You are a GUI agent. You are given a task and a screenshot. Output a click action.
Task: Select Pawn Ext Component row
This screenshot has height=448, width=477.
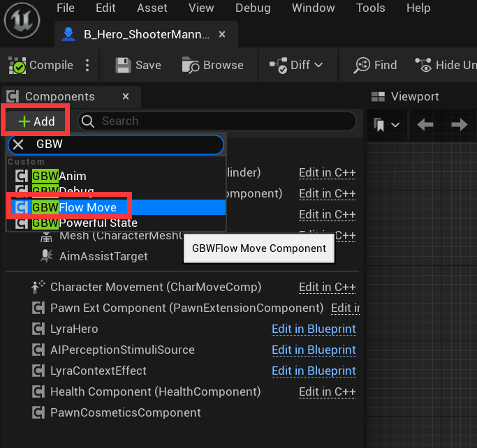click(x=186, y=308)
